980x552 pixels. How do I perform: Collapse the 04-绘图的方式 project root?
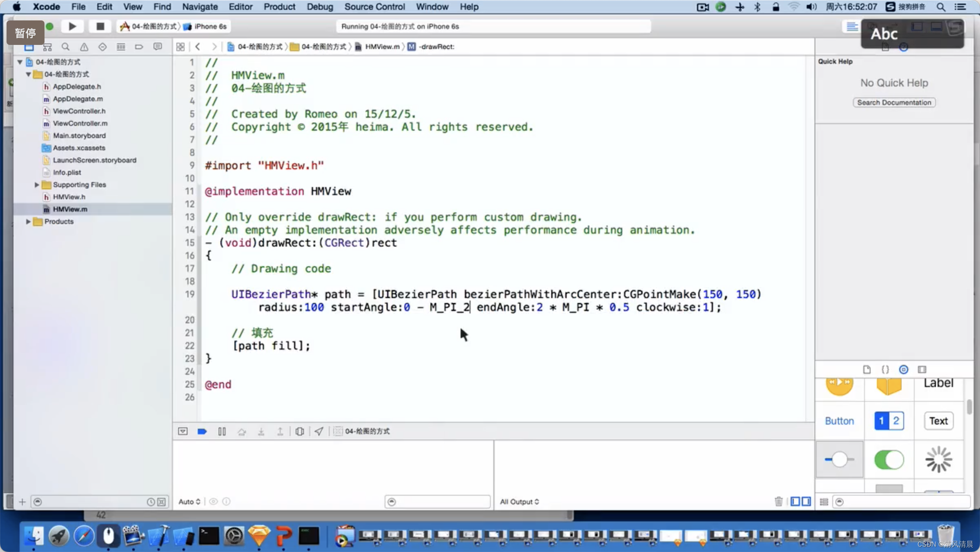pyautogui.click(x=20, y=62)
